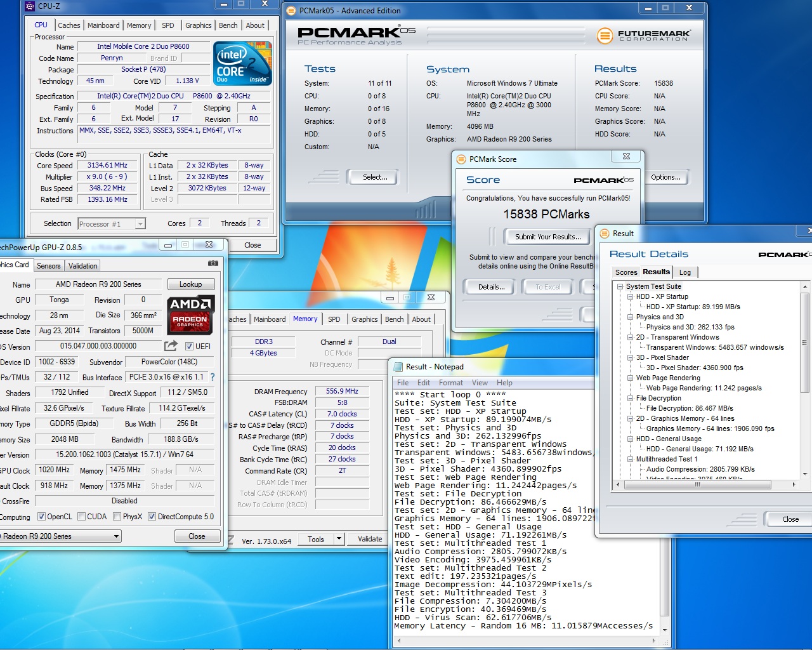Switch to the Log tab in Result Details
Screen dimensions: 812x650
[685, 272]
